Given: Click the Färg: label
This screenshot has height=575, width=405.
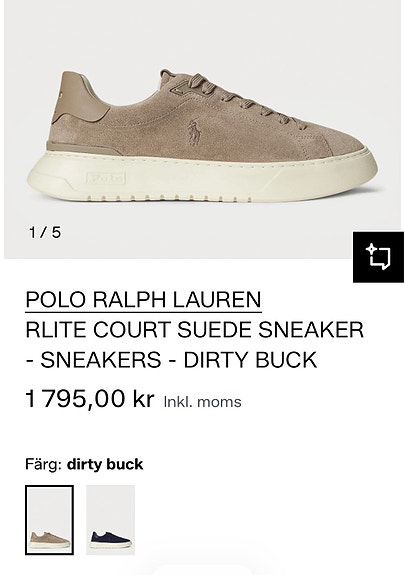Looking at the screenshot, I should tap(44, 464).
